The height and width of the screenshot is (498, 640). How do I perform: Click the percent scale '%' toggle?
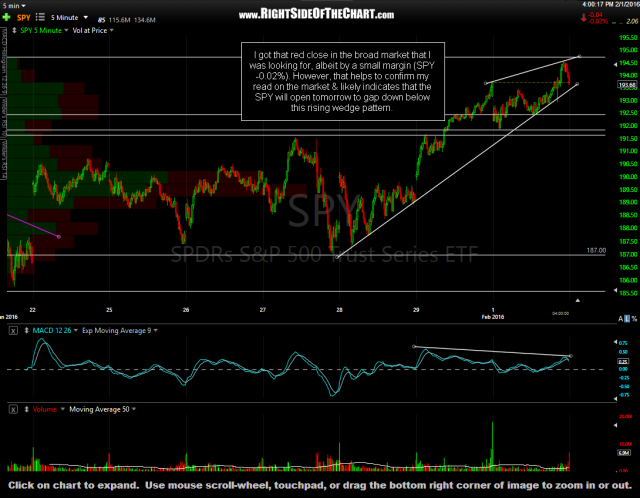point(634,319)
